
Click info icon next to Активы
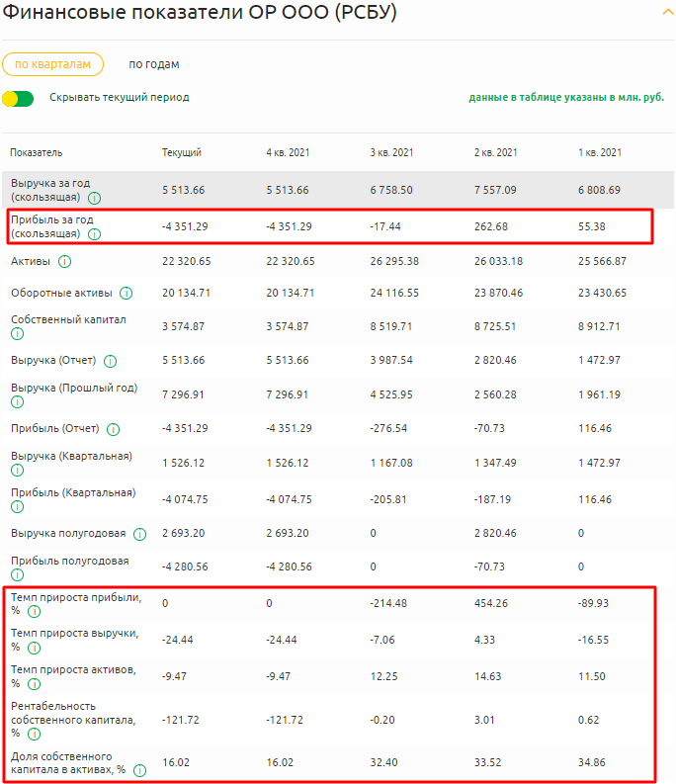coord(64,262)
